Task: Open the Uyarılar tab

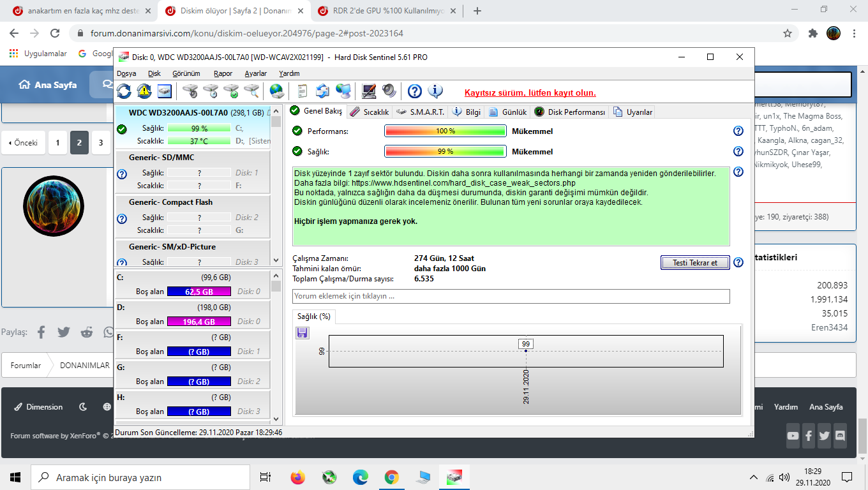Action: pos(632,112)
